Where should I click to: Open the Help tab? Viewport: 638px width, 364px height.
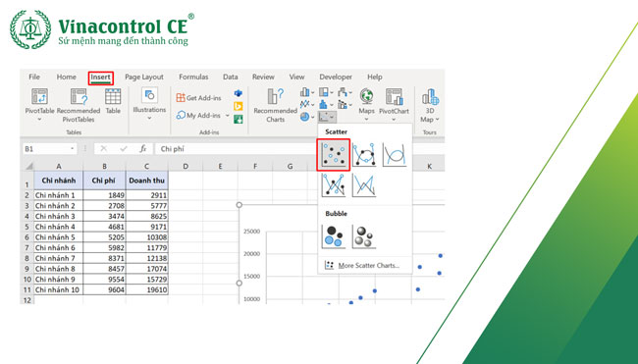tap(375, 77)
